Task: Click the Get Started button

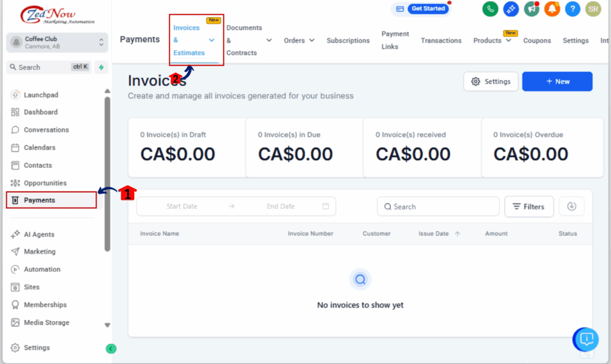Action: tap(428, 8)
